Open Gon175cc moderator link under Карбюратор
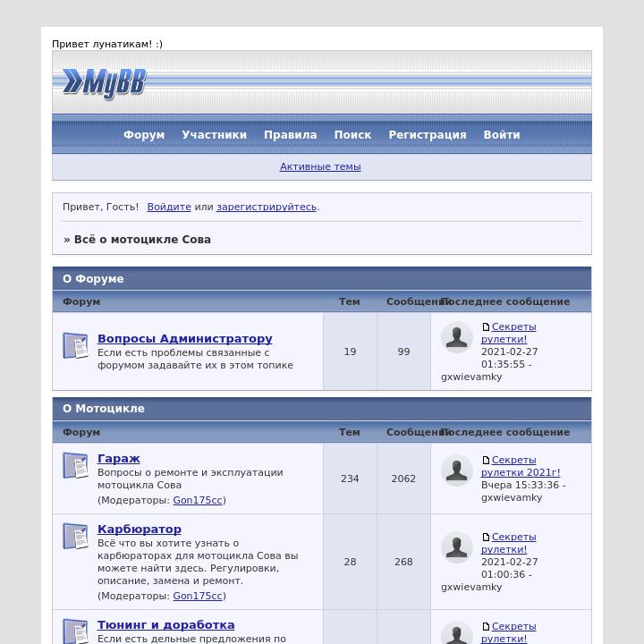The height and width of the screenshot is (644, 644). pyautogui.click(x=198, y=596)
